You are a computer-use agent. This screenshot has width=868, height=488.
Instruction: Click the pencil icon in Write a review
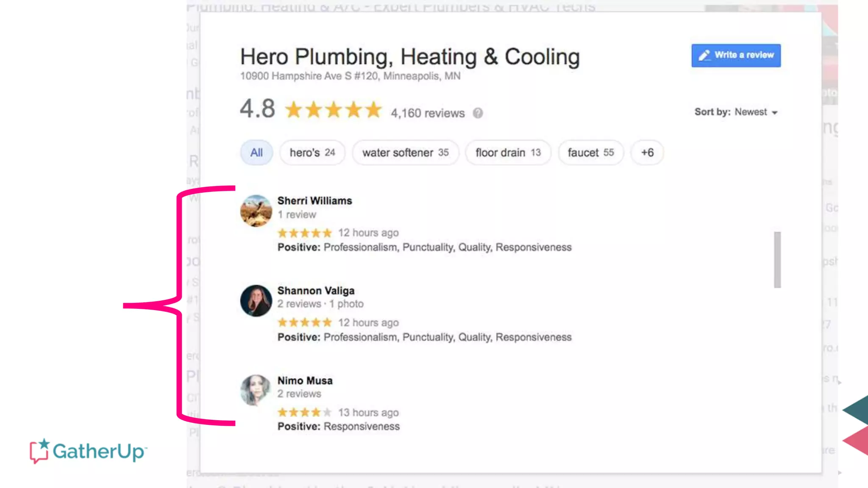click(704, 55)
